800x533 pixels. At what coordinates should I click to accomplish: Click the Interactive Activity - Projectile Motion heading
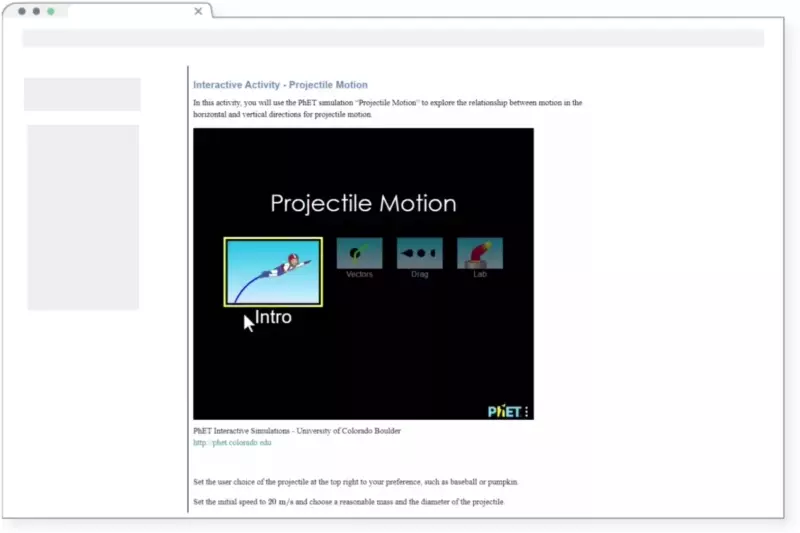(x=280, y=85)
